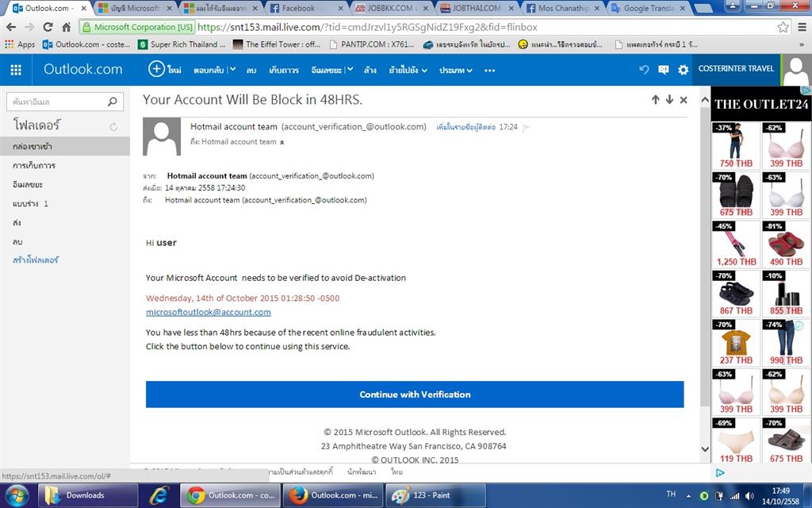The height and width of the screenshot is (508, 812).
Task: Click add to contacts link
Action: coord(465,127)
